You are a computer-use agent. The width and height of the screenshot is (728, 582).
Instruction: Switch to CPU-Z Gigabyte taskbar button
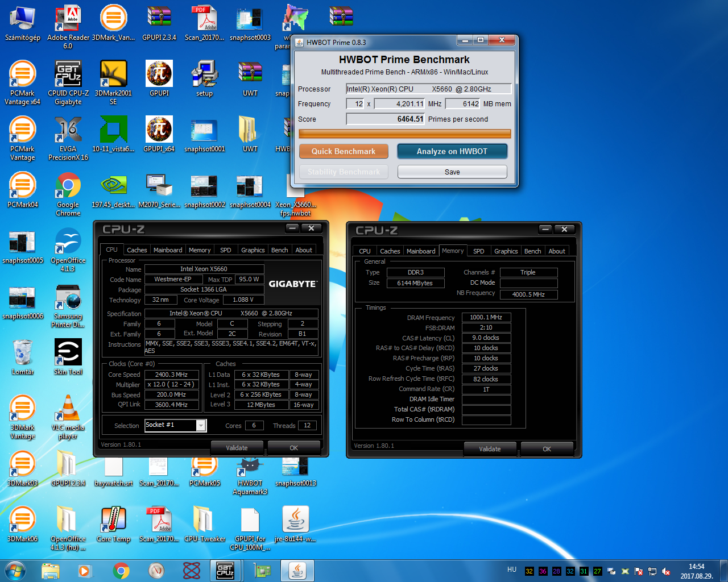click(x=225, y=570)
